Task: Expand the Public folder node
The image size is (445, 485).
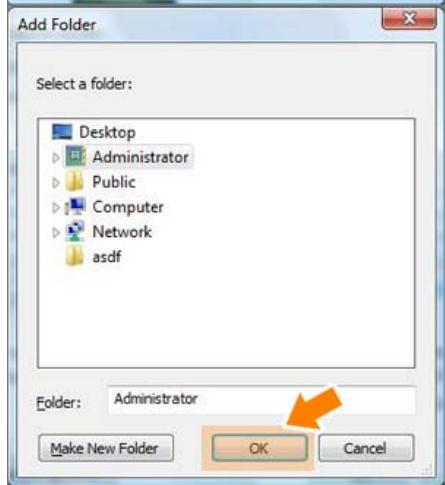Action: click(x=56, y=182)
